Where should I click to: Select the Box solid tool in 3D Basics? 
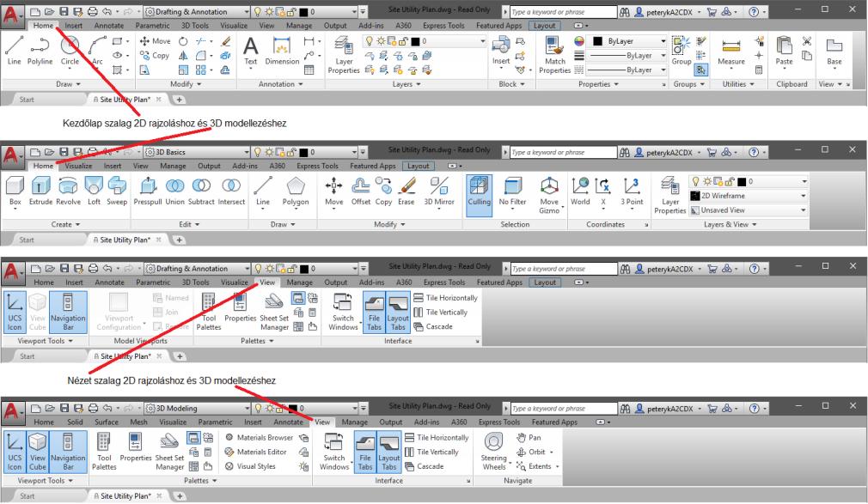coord(15,191)
